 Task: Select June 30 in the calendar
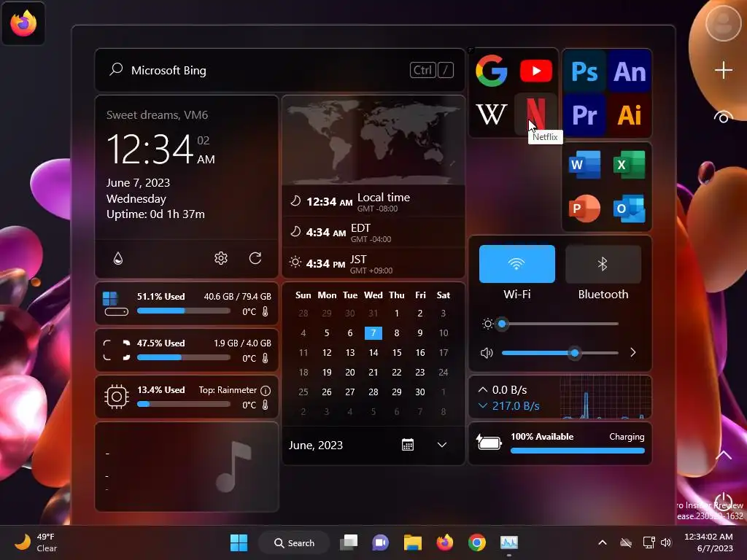tap(419, 392)
